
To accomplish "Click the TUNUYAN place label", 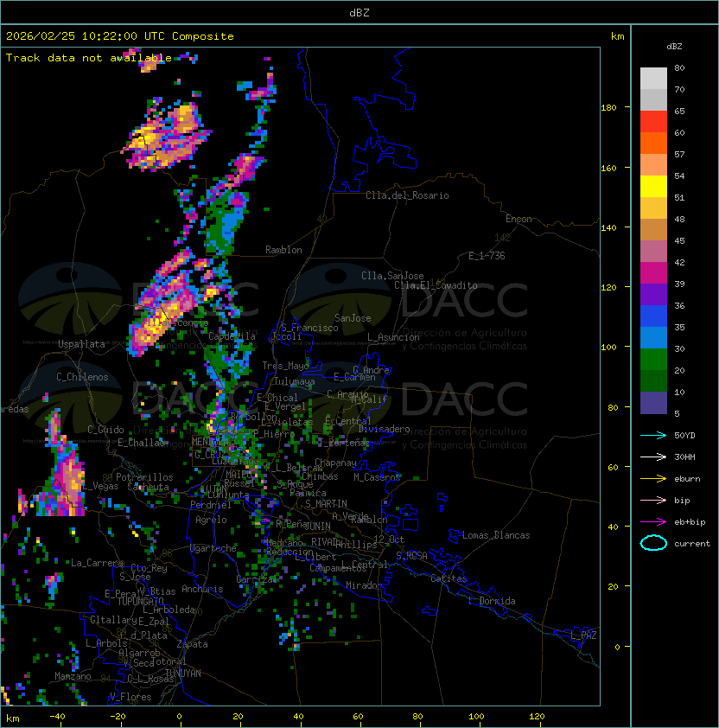I will click(x=183, y=674).
